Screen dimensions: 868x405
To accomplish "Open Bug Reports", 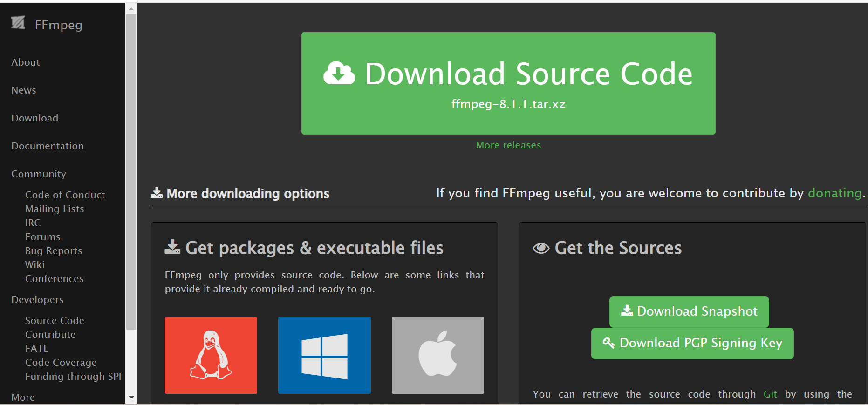I will pyautogui.click(x=54, y=251).
